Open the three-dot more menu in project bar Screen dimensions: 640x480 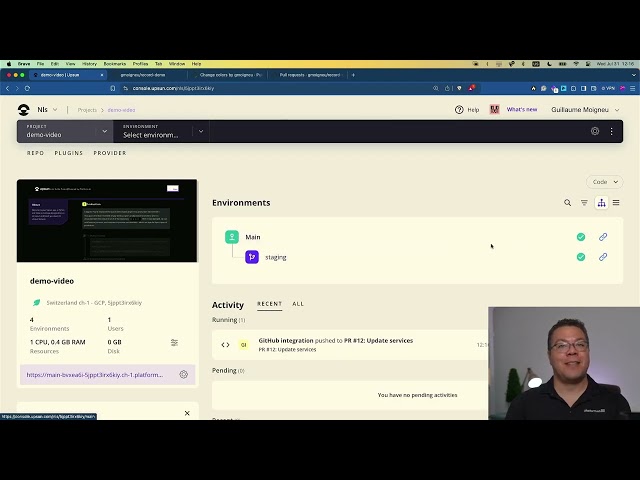611,131
